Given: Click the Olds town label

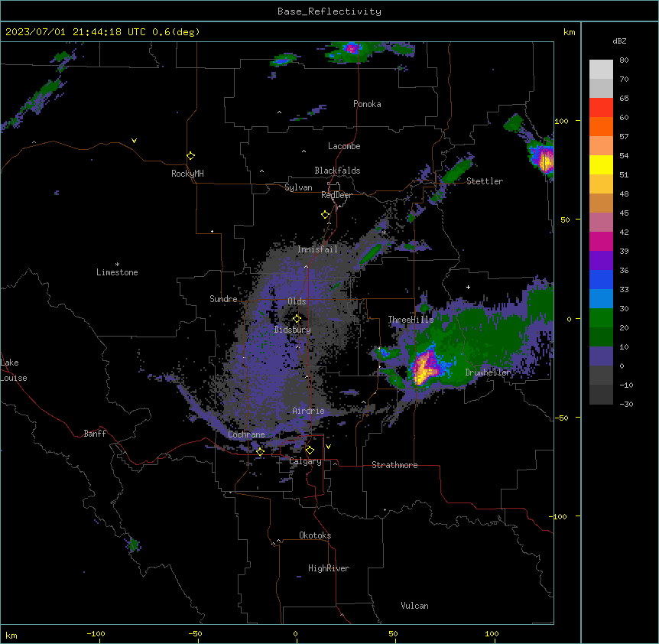Looking at the screenshot, I should 297,301.
